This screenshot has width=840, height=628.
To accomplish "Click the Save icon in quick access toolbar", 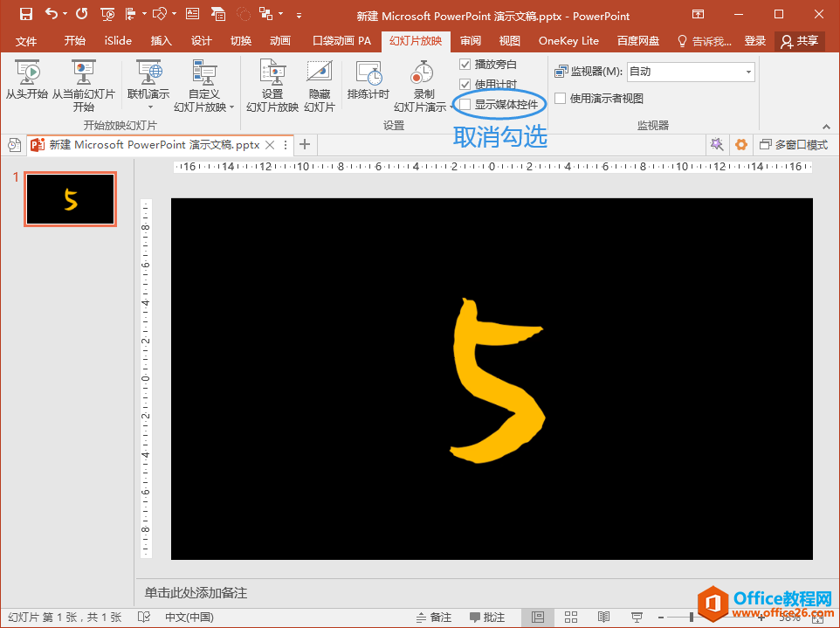I will point(25,14).
